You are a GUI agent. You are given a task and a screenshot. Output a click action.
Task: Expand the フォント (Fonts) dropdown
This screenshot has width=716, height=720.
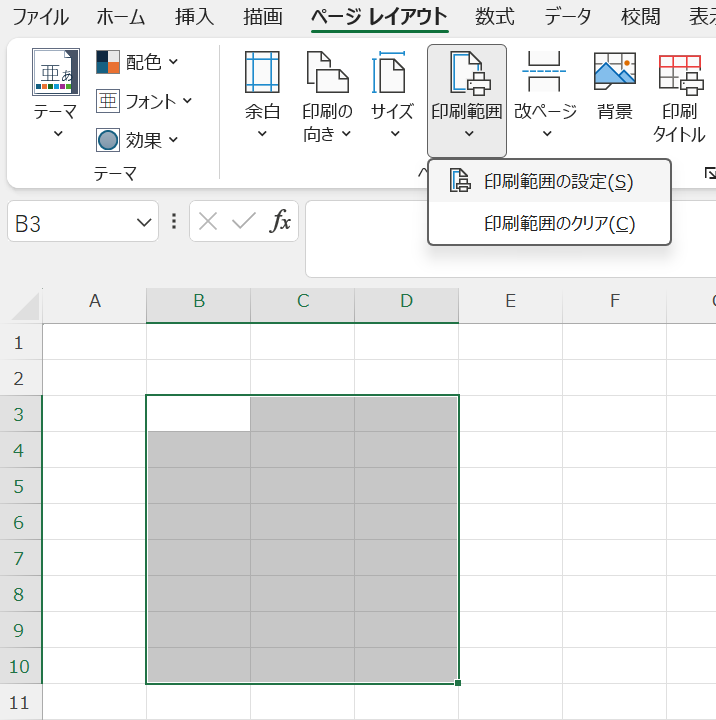click(144, 101)
